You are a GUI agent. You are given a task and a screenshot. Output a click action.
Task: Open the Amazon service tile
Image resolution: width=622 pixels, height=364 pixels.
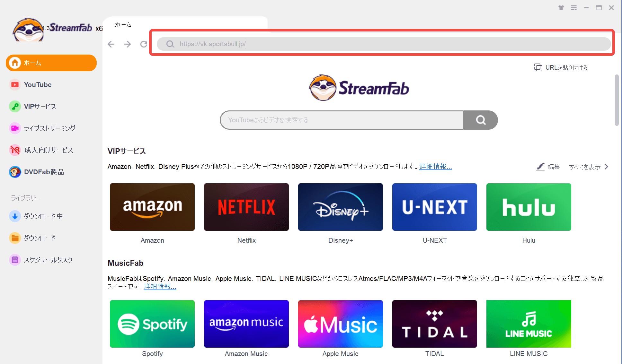pyautogui.click(x=152, y=207)
